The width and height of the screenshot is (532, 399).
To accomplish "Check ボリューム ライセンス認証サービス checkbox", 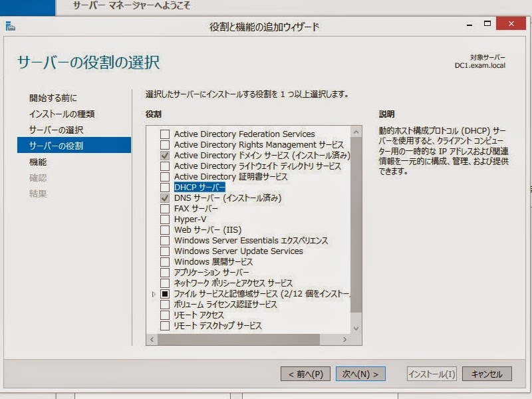I will pyautogui.click(x=165, y=305).
